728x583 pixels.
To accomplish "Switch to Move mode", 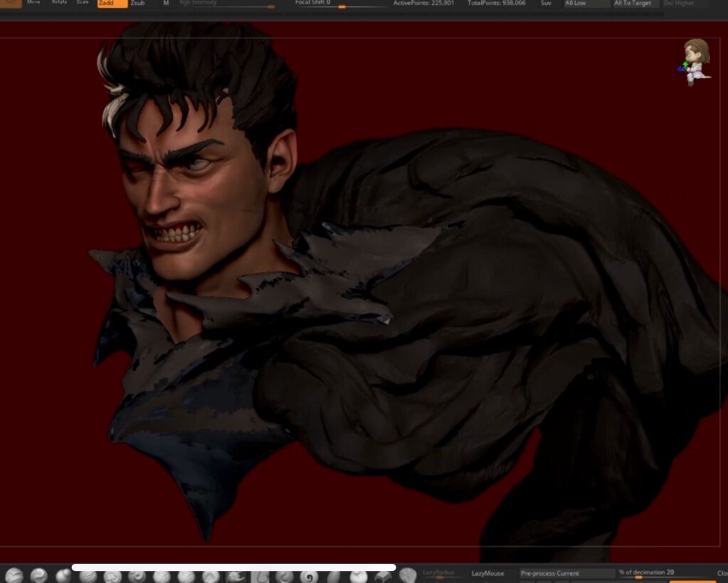I will coord(33,3).
